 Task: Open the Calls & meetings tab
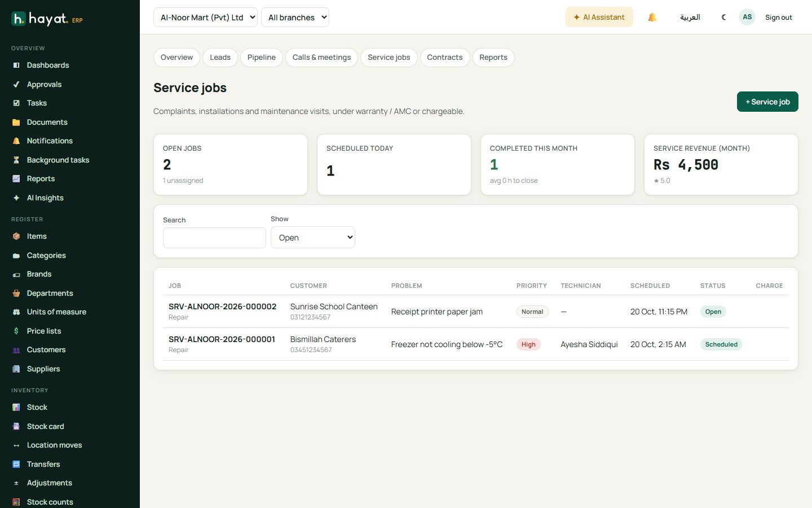321,58
